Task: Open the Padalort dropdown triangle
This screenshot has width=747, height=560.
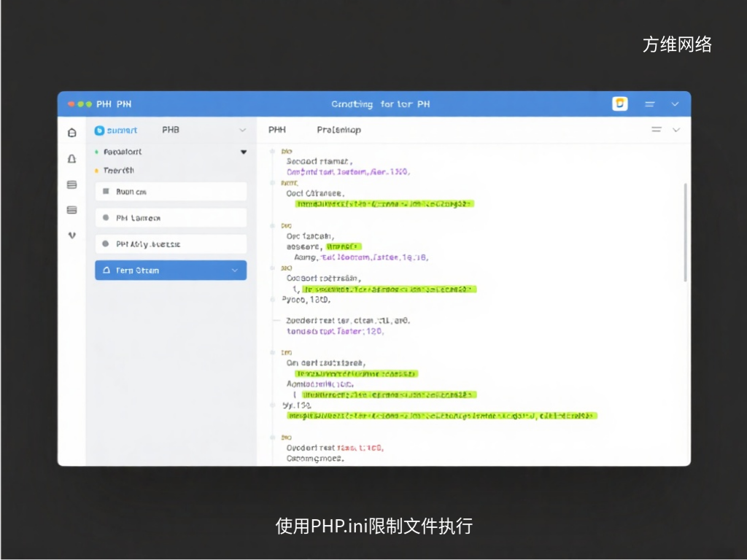Action: (x=243, y=152)
